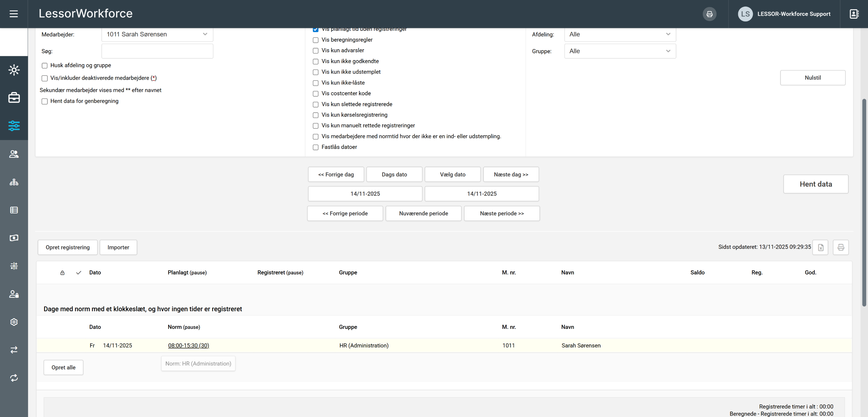
Task: Toggle Fastlås datoer checkbox
Action: [x=316, y=147]
